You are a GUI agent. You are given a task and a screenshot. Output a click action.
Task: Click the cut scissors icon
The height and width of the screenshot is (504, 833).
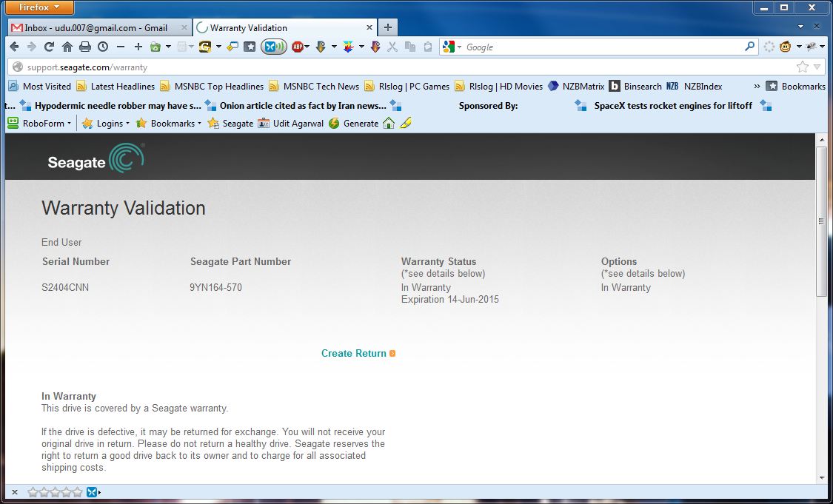[x=392, y=47]
